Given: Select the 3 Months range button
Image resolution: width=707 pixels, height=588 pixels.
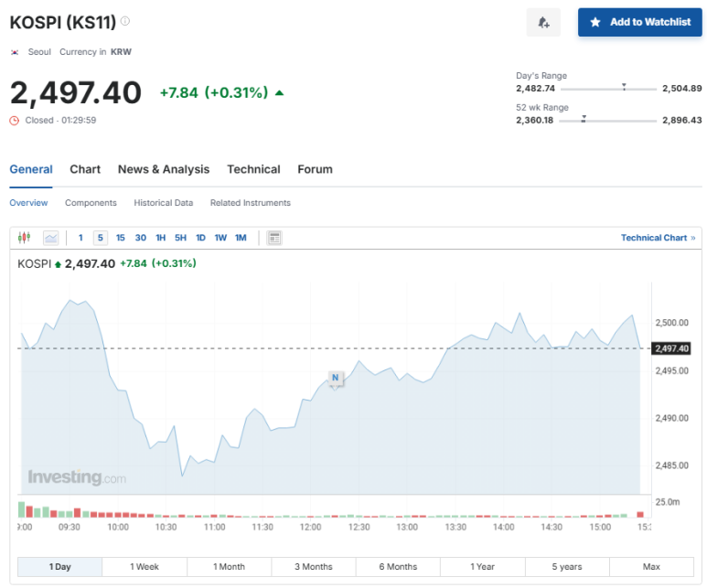Looking at the screenshot, I should click(314, 566).
